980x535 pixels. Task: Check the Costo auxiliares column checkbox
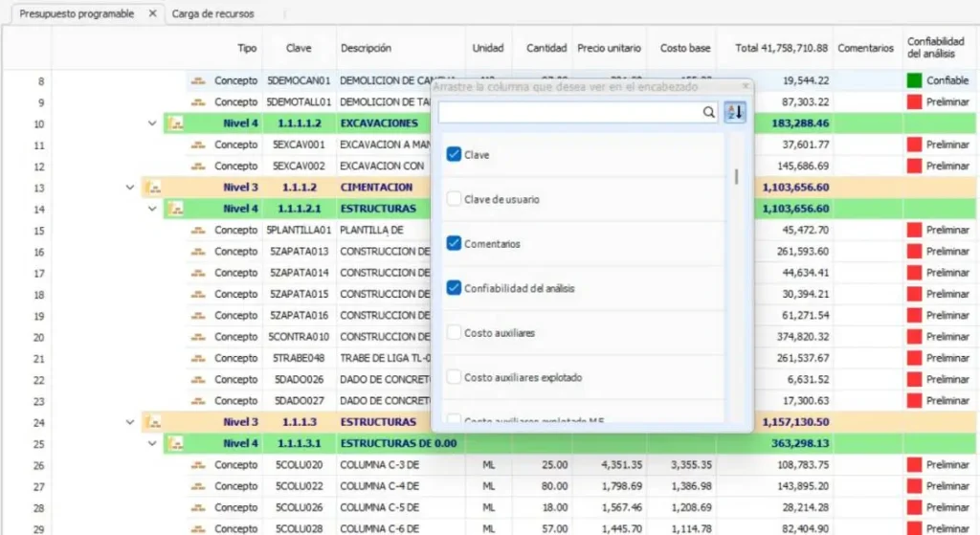[454, 332]
